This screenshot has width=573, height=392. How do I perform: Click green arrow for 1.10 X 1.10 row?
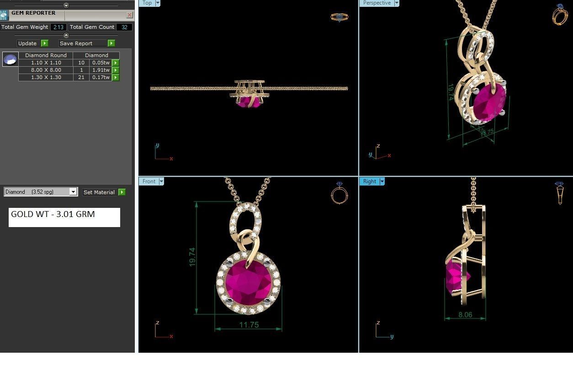(x=116, y=63)
